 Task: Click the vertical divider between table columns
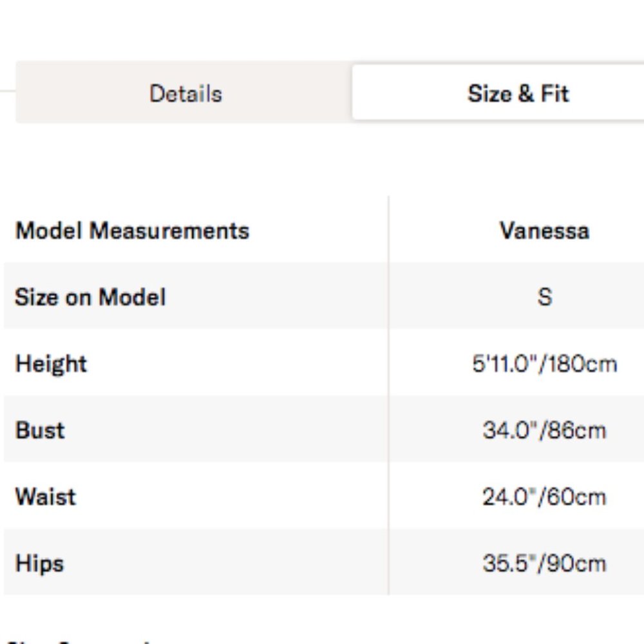tap(388, 396)
